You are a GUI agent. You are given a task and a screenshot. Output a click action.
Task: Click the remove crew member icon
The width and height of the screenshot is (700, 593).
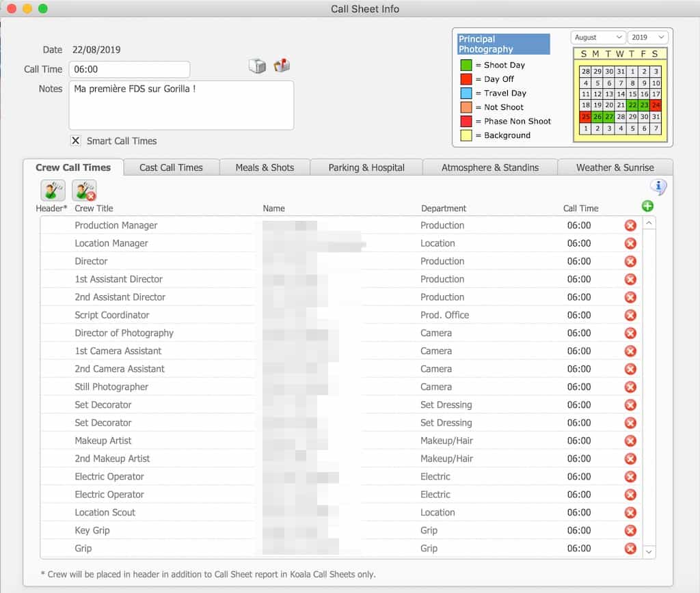[84, 190]
